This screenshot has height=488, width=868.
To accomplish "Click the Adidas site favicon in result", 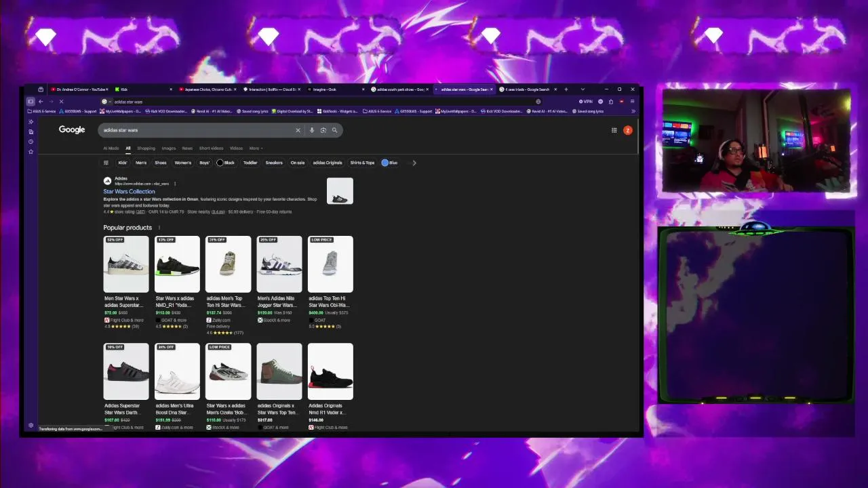I will [107, 181].
